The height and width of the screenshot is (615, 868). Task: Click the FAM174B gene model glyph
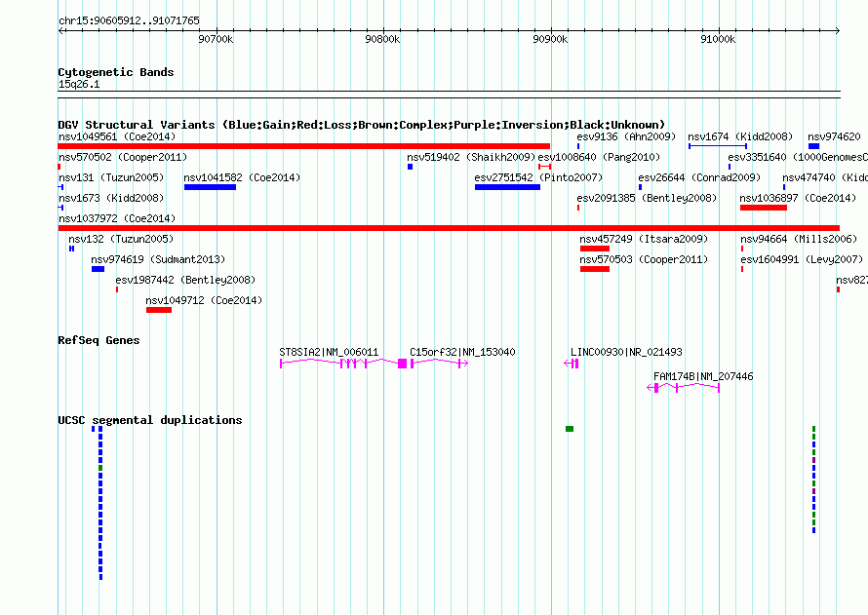point(683,388)
